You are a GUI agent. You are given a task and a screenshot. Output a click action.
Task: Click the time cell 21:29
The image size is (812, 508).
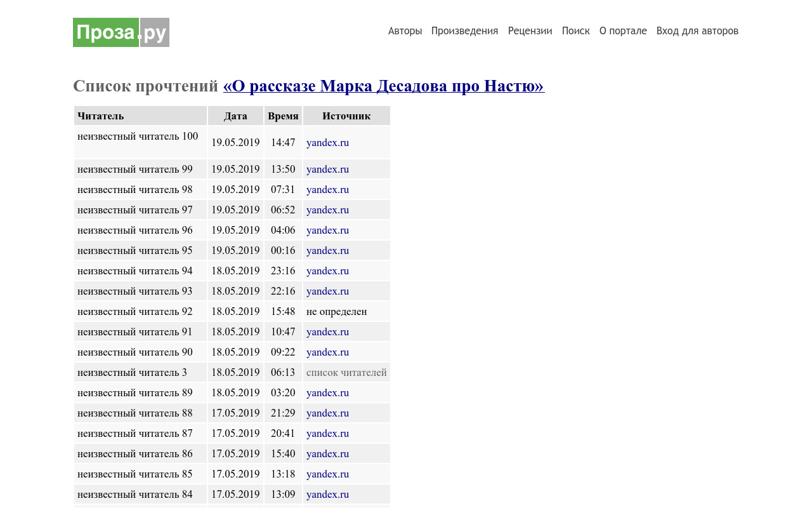tap(283, 413)
